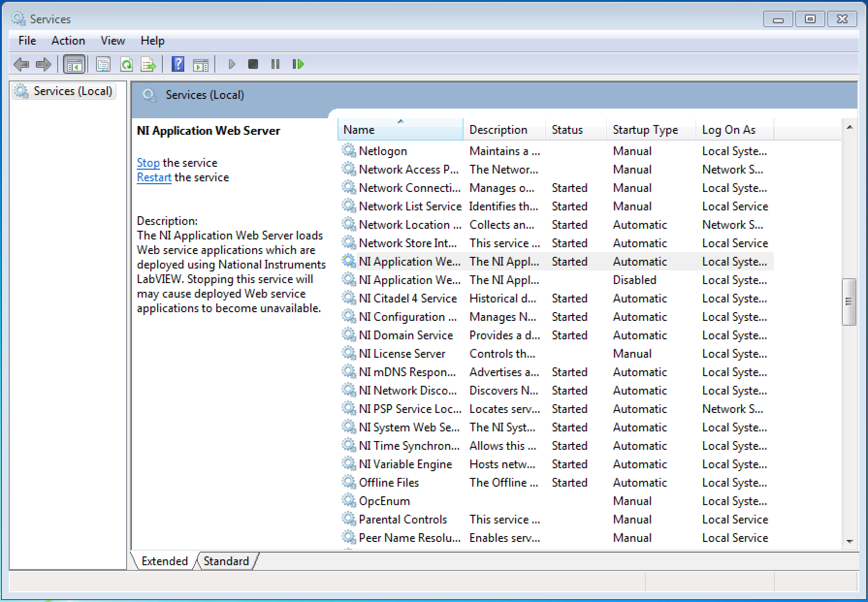This screenshot has height=602, width=868.
Task: Click the vertical scrollbar thumb
Action: (x=849, y=301)
